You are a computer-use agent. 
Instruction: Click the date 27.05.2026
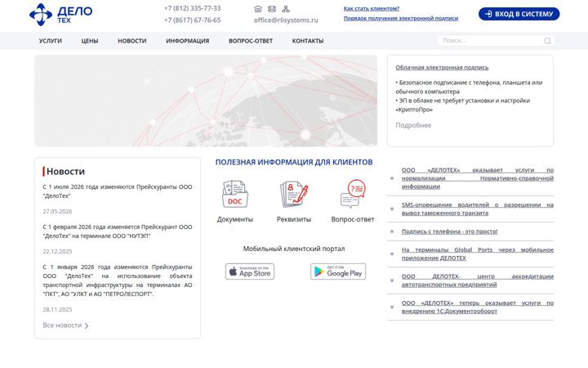click(x=57, y=212)
